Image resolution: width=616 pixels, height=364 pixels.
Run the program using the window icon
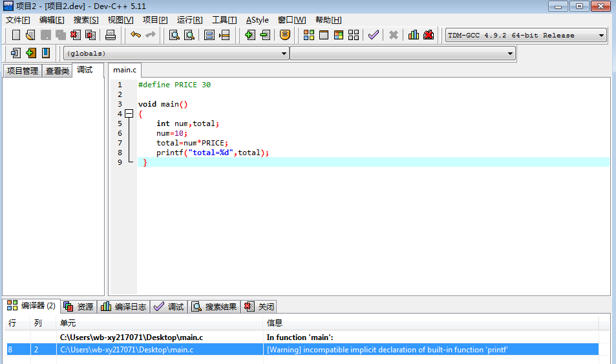(x=324, y=35)
